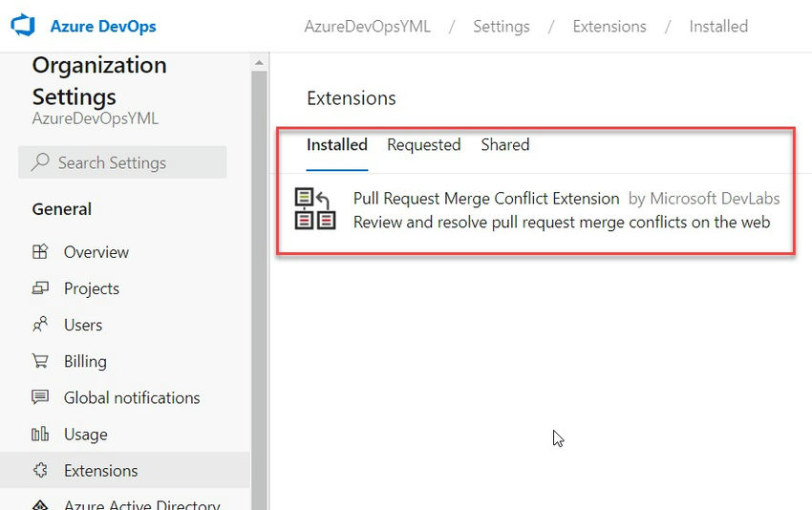Open Billing via the cart icon

coord(40,360)
